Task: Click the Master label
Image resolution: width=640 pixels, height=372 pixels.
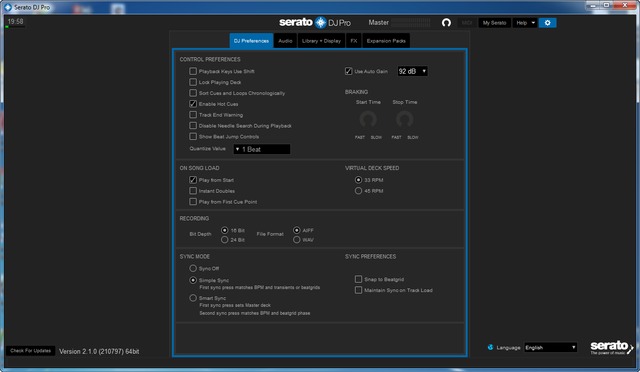Action: [378, 22]
